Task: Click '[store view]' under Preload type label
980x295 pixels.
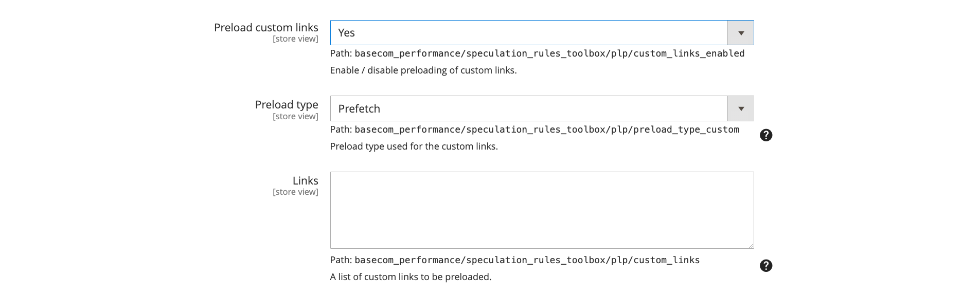Action: click(x=295, y=117)
